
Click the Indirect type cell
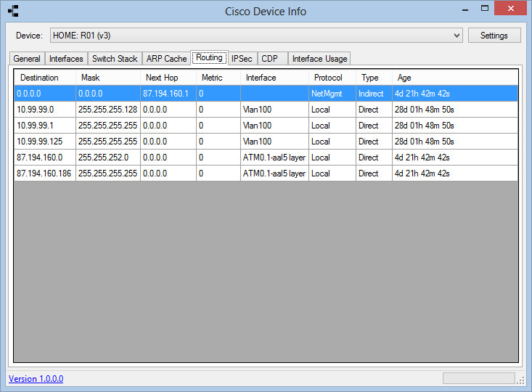click(x=374, y=94)
